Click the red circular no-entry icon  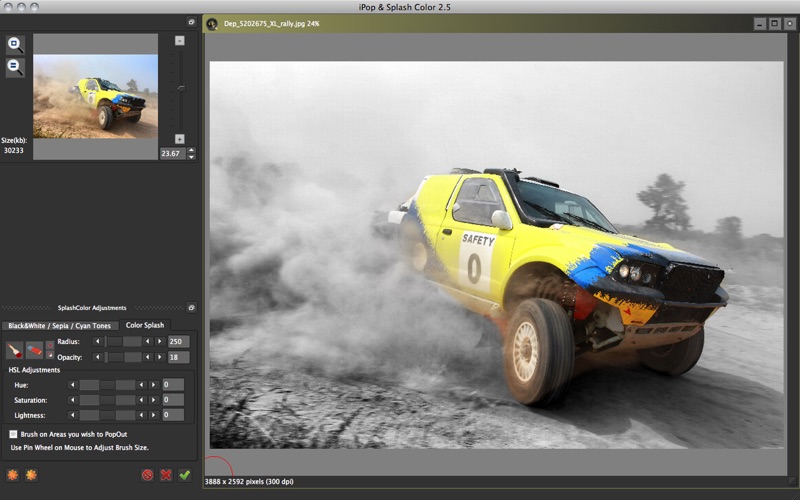(147, 474)
